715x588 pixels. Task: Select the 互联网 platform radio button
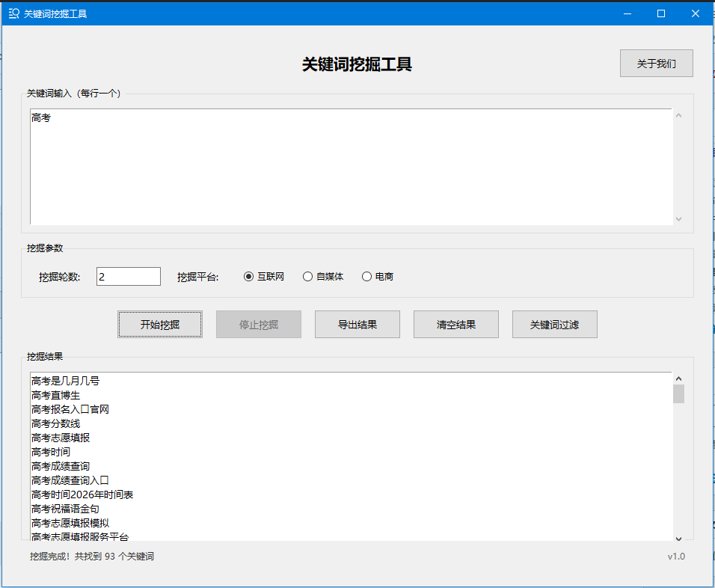[x=249, y=277]
